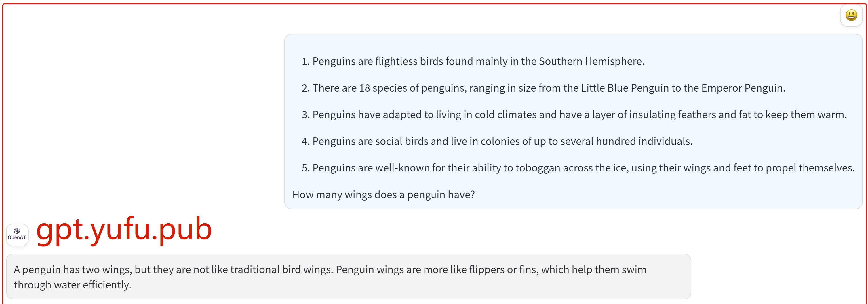Click the reply line 'through water efficiently.'
Image resolution: width=868 pixels, height=304 pixels.
pyautogui.click(x=73, y=285)
